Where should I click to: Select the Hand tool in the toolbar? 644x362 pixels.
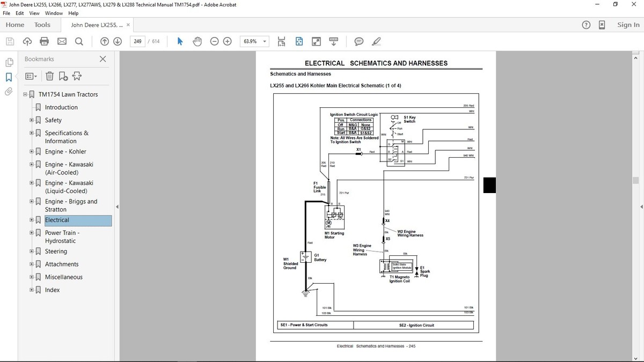pos(197,41)
